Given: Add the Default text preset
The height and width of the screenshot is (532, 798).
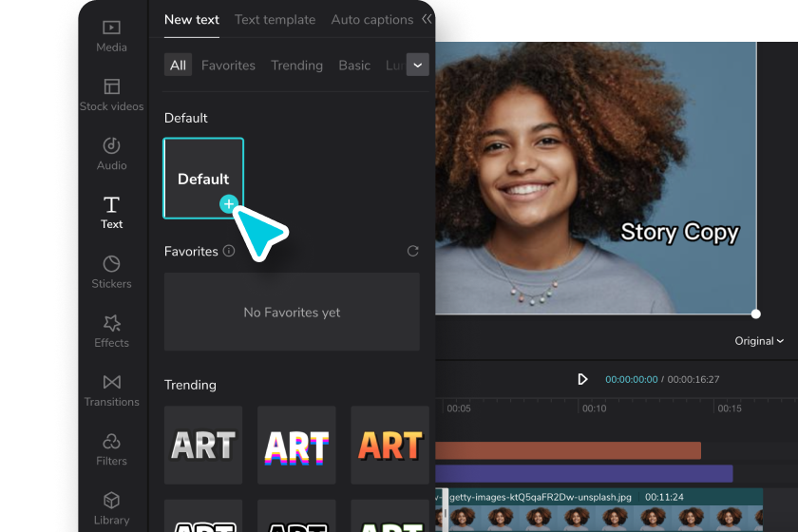Looking at the screenshot, I should click(x=203, y=179).
